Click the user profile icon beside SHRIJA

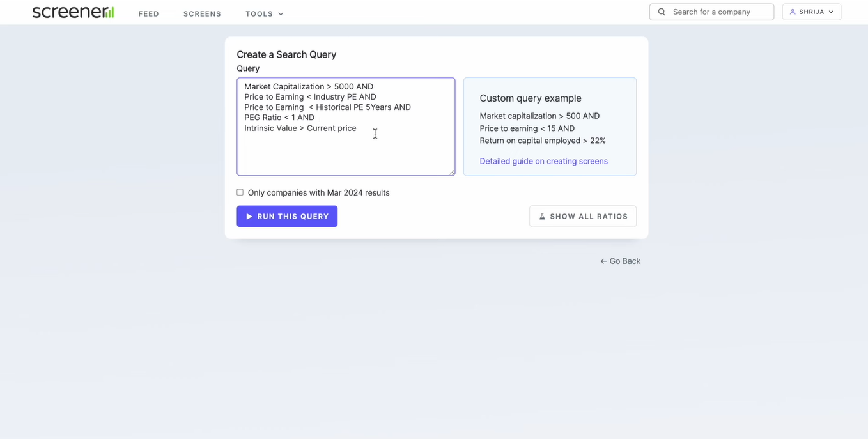tap(793, 12)
